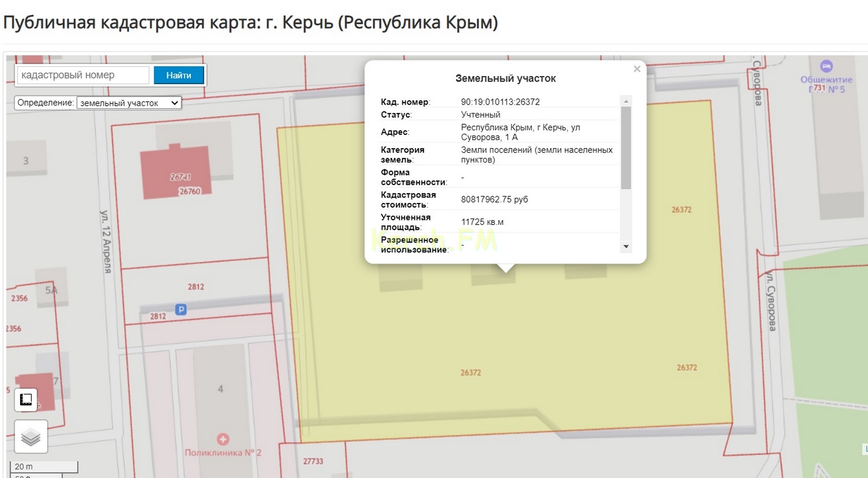Close the Земельный участок popup
Screen dimensions: 868x478
click(637, 69)
